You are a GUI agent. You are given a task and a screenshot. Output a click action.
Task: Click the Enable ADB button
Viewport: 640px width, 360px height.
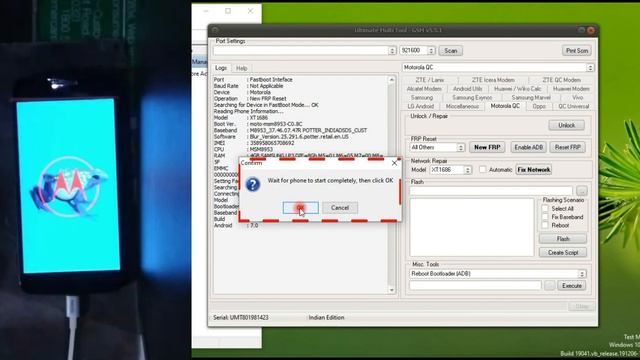pyautogui.click(x=528, y=147)
